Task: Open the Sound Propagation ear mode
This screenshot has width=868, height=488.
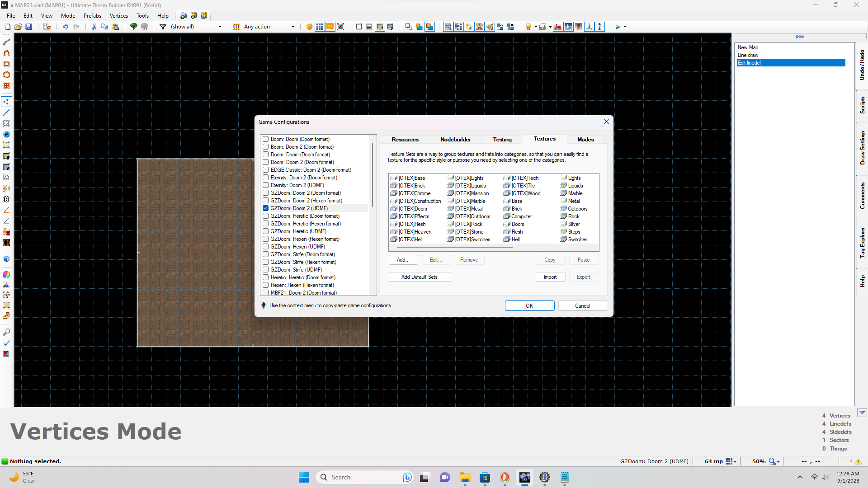Action: pos(6,188)
